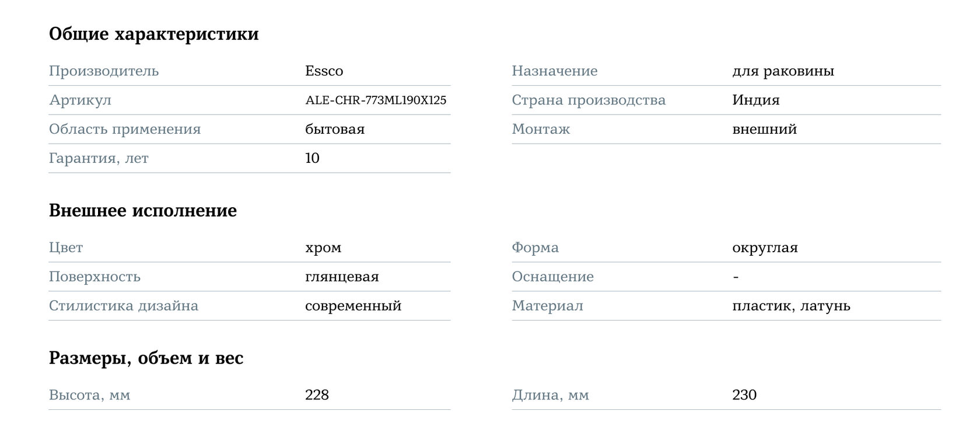Screen dimensions: 980x442
Task: Click the length value 230
Action: (x=744, y=395)
